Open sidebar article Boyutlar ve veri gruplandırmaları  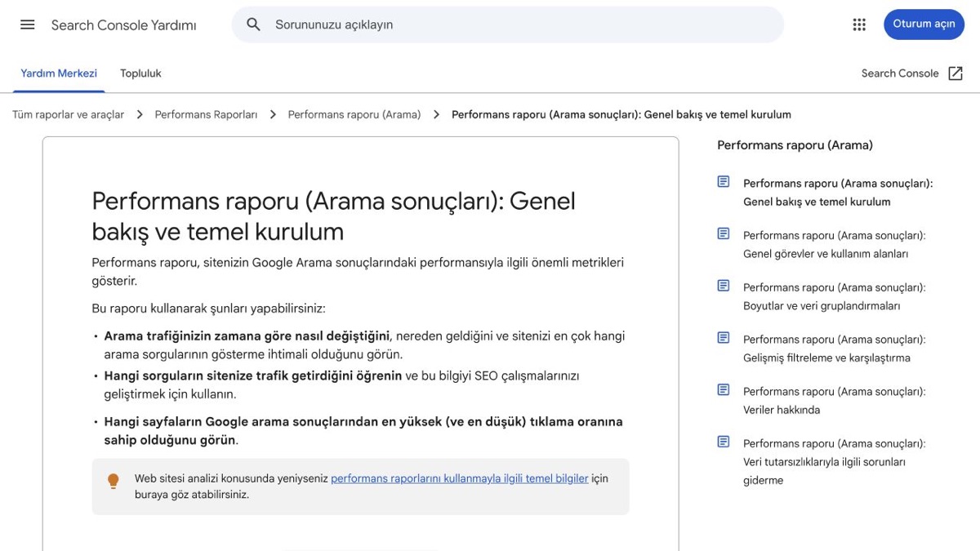835,296
